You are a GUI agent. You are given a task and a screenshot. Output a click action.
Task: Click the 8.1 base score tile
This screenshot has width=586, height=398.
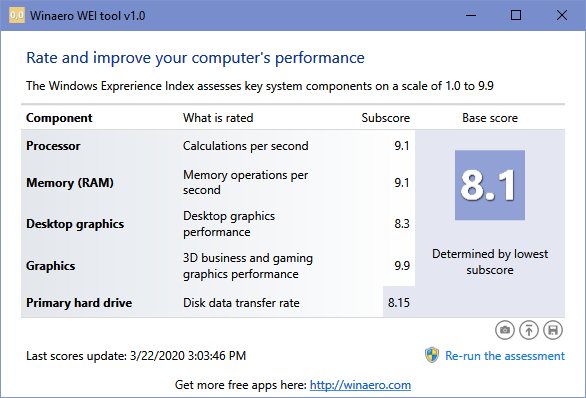[x=490, y=185]
